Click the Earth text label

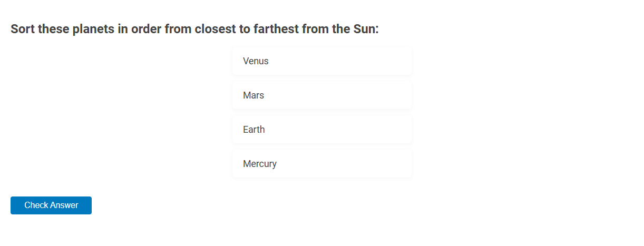pyautogui.click(x=254, y=130)
